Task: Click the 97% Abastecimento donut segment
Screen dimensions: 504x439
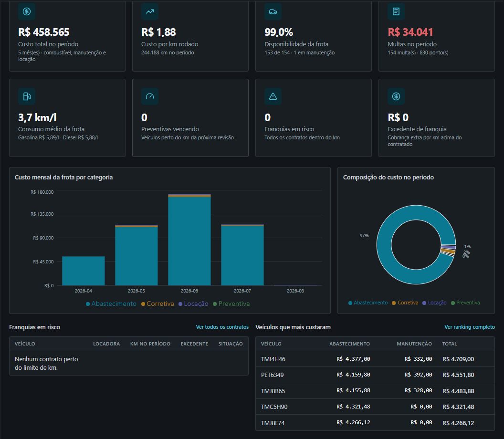Action: click(384, 244)
